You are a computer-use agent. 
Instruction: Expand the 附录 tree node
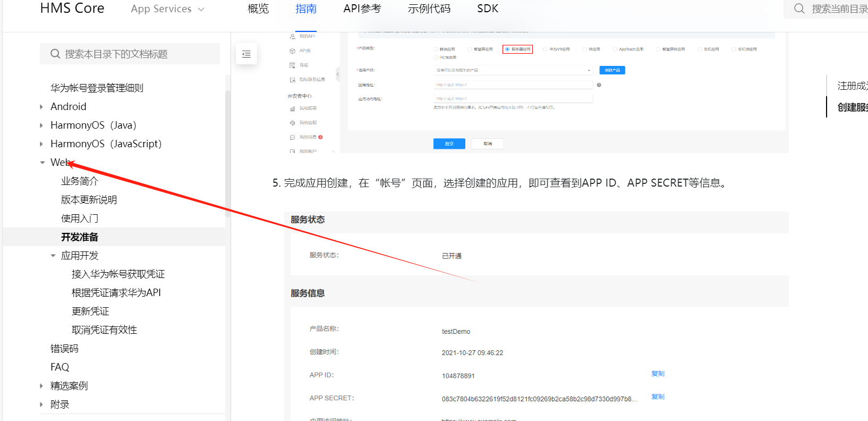click(x=41, y=405)
